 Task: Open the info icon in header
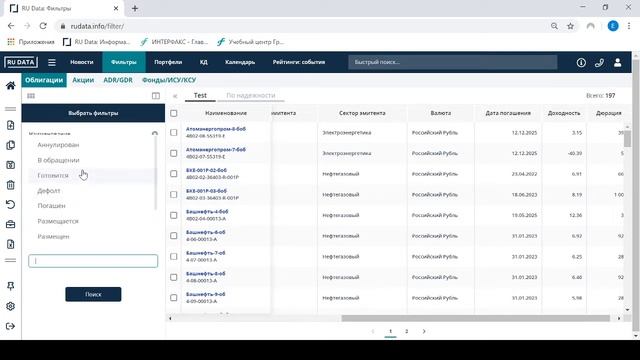tap(581, 62)
